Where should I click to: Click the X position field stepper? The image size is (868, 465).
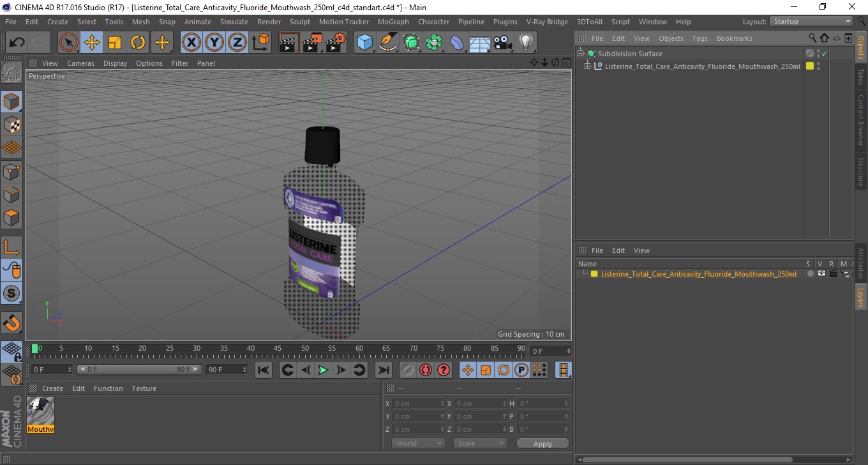443,404
